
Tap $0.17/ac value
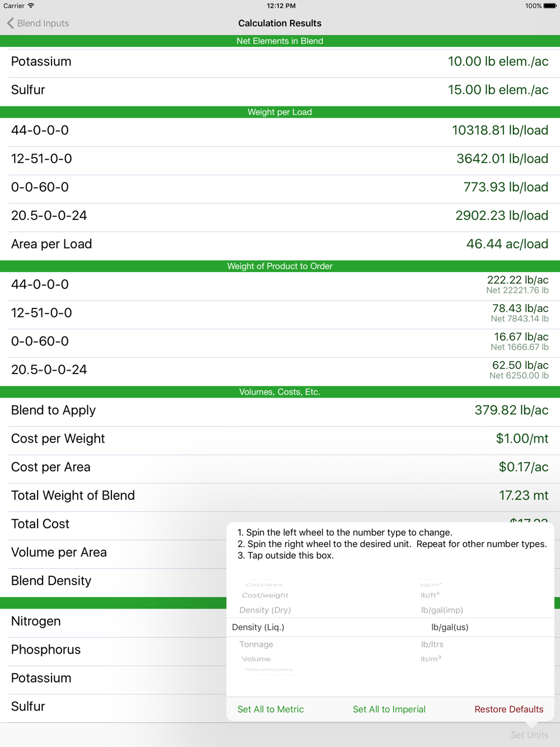(524, 468)
